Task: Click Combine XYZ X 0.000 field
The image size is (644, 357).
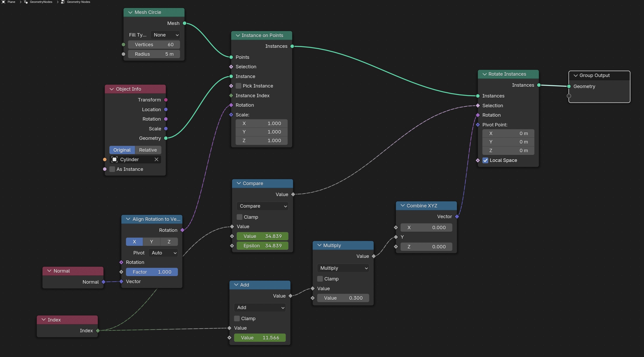Action: [426, 228]
